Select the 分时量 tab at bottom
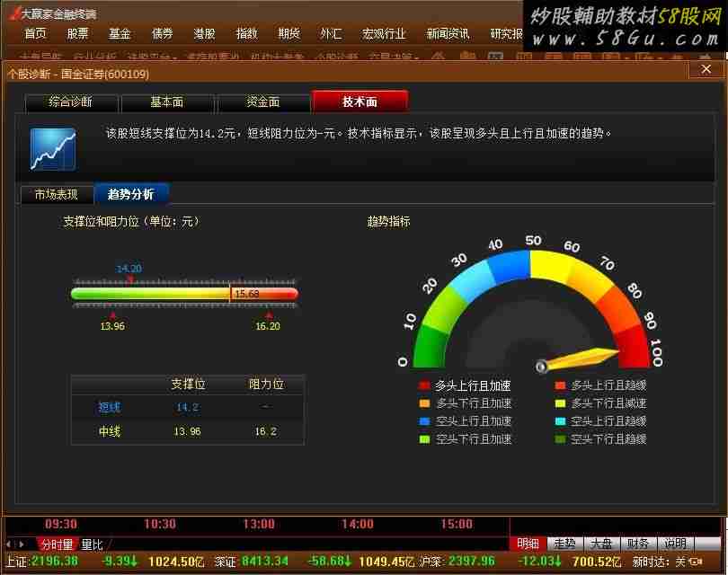Image resolution: width=728 pixels, height=575 pixels. pyautogui.click(x=57, y=544)
